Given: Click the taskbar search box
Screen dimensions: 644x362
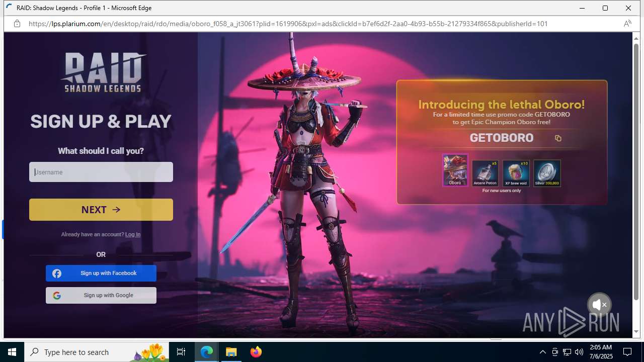Looking at the screenshot, I should 97,352.
